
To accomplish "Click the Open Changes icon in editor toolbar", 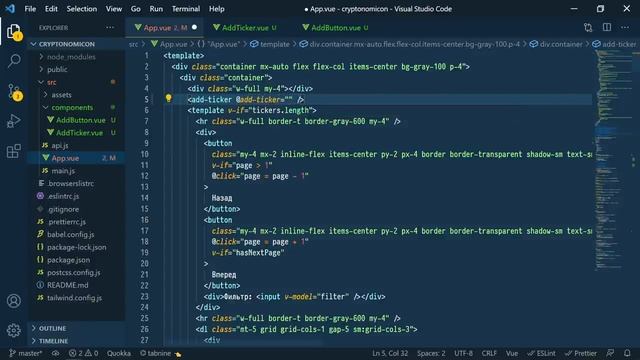I will [x=588, y=28].
